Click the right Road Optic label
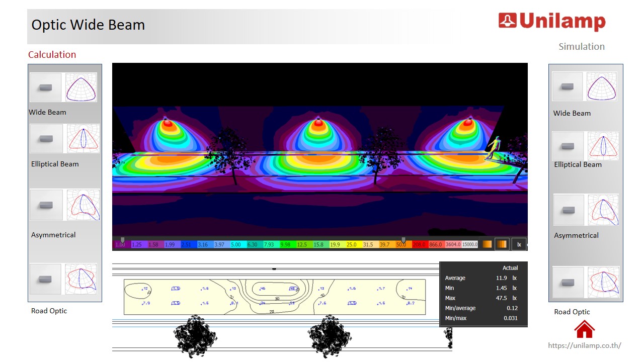Screen dimensions: 644x362 point(572,312)
